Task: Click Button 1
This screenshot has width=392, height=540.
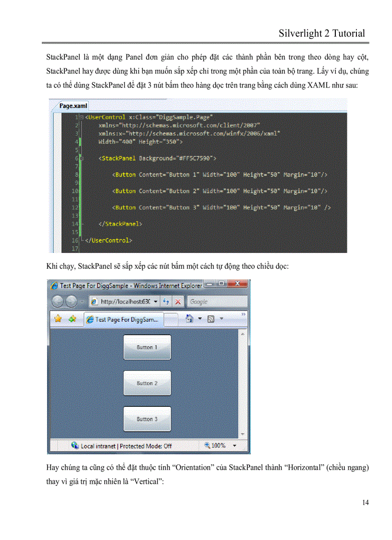Action: (147, 347)
